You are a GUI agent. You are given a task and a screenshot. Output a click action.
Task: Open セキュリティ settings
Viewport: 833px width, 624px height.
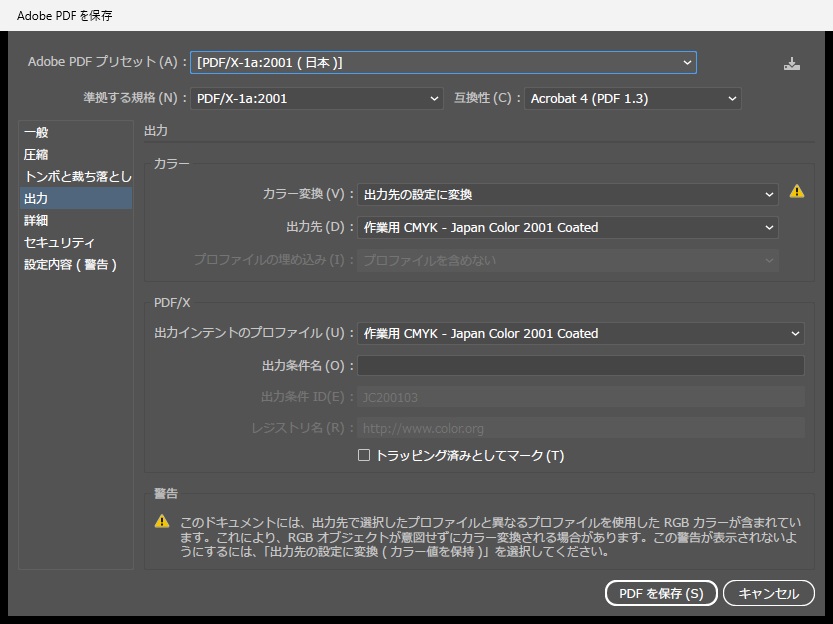[76, 242]
